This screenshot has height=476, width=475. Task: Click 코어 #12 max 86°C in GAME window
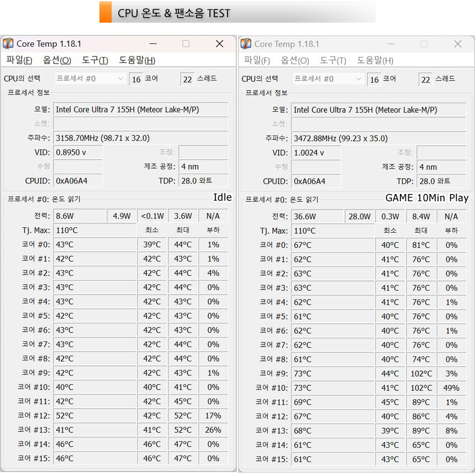(x=421, y=416)
